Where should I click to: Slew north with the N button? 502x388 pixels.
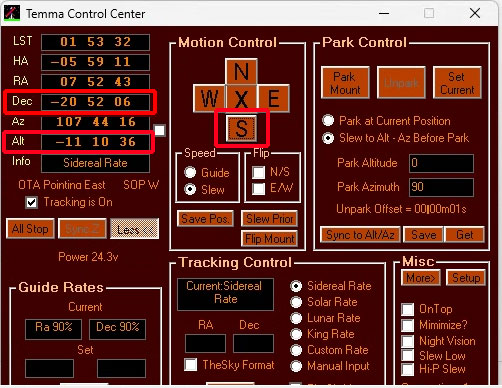point(241,71)
